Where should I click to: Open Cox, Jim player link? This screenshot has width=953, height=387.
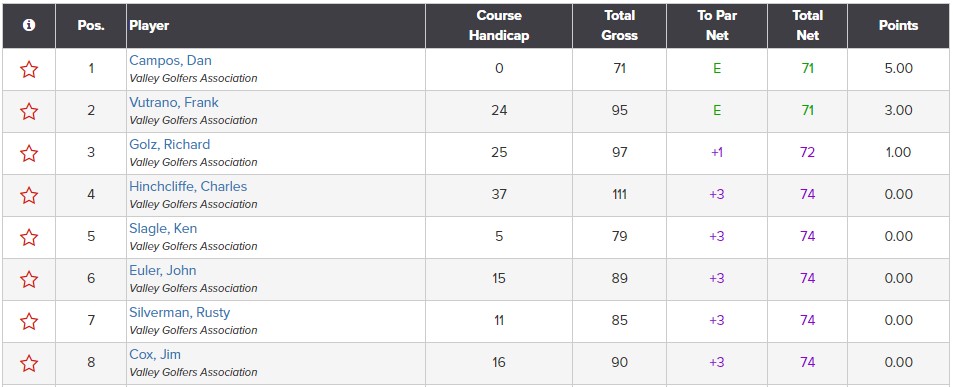coord(155,354)
